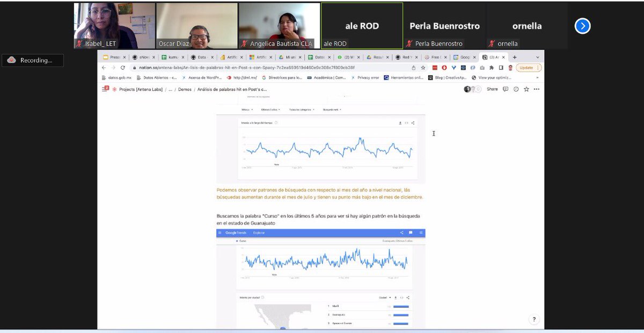Open the datos.gob.mx bookmark
Image resolution: width=644 pixels, height=333 pixels.
click(x=116, y=77)
